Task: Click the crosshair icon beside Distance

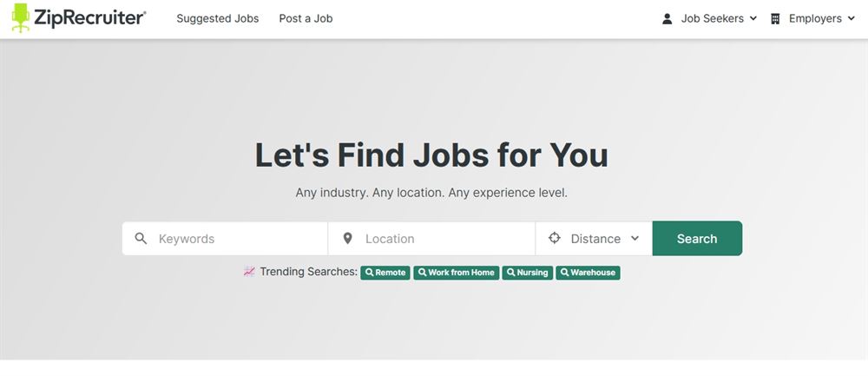Action: pyautogui.click(x=554, y=238)
